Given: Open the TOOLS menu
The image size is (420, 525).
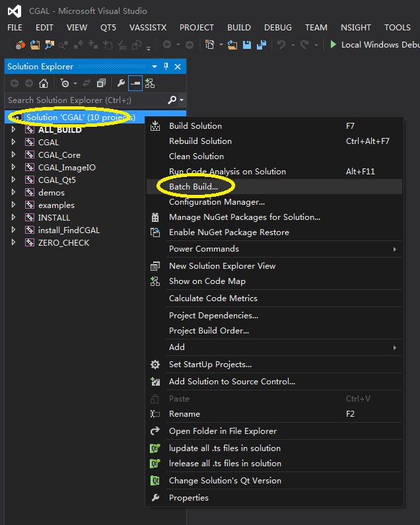Looking at the screenshot, I should [398, 28].
